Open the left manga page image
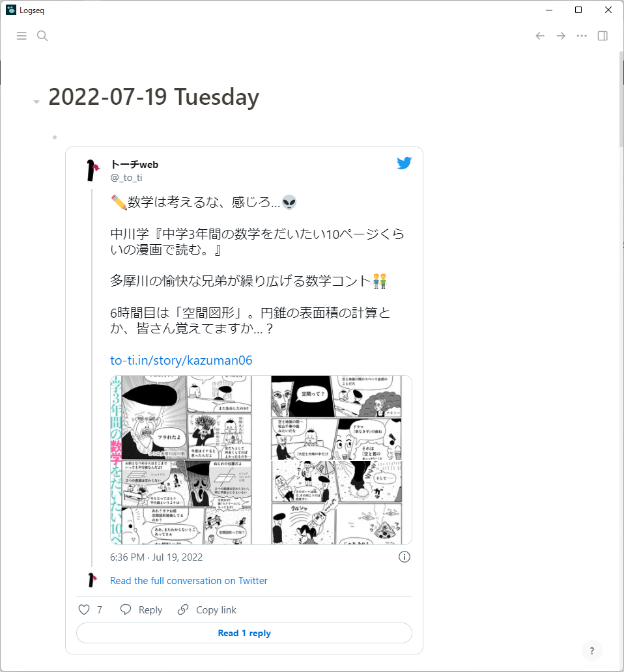This screenshot has height=672, width=624. pyautogui.click(x=181, y=460)
